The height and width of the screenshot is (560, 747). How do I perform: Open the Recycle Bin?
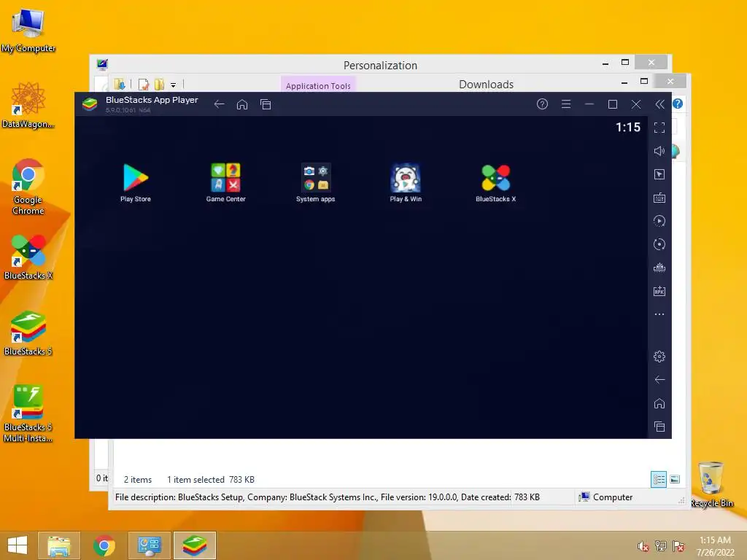tap(712, 484)
